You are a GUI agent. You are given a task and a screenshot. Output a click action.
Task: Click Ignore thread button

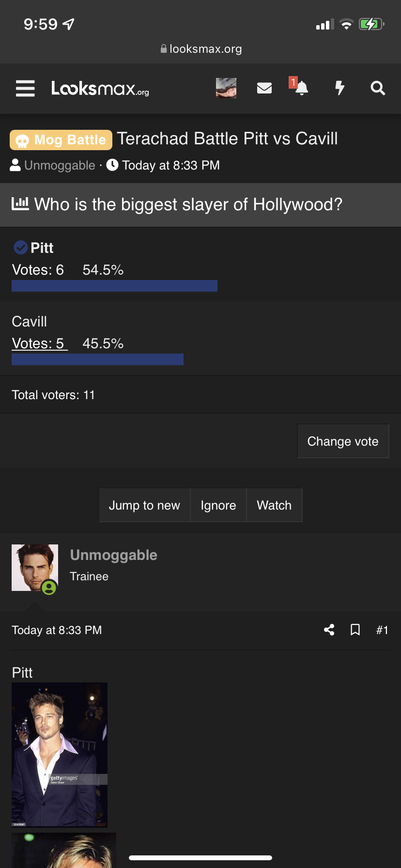point(218,505)
